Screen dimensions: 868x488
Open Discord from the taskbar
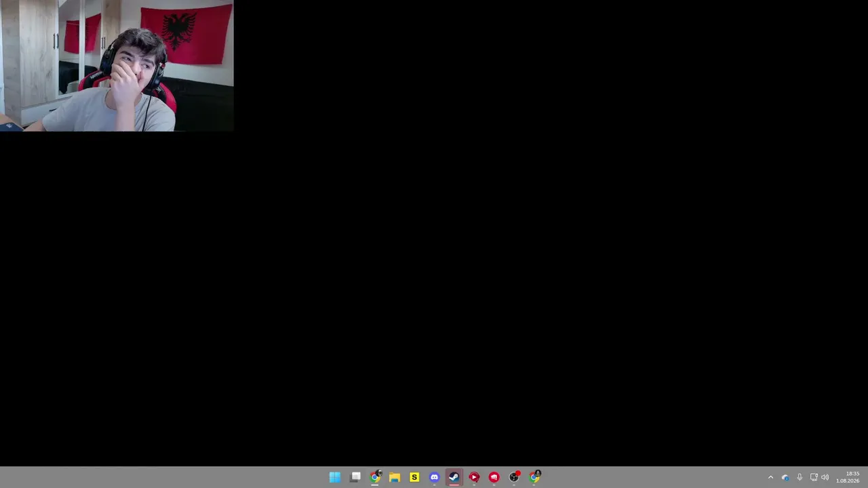435,477
